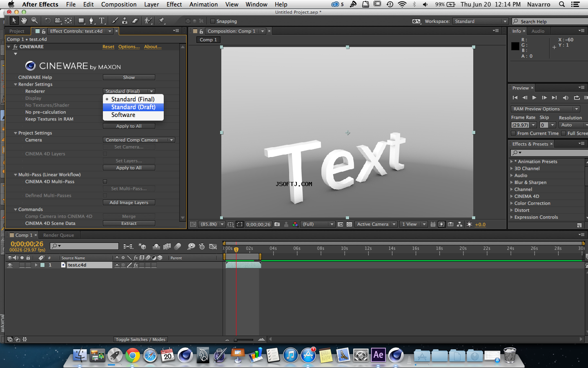Click the show channel color icon
Image resolution: width=588 pixels, height=368 pixels.
(x=295, y=224)
